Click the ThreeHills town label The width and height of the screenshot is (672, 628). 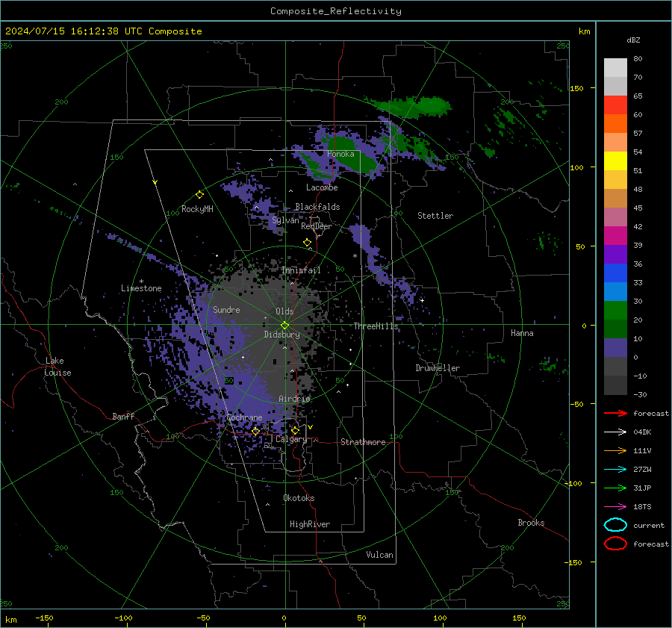click(x=376, y=326)
